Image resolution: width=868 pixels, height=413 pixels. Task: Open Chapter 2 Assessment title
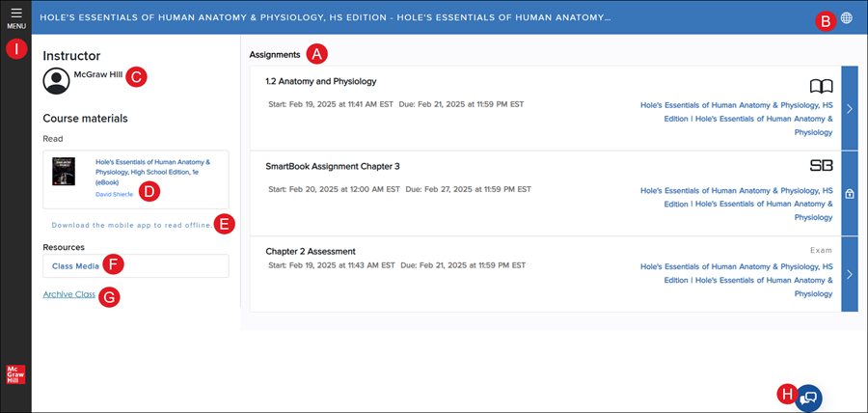tap(311, 251)
